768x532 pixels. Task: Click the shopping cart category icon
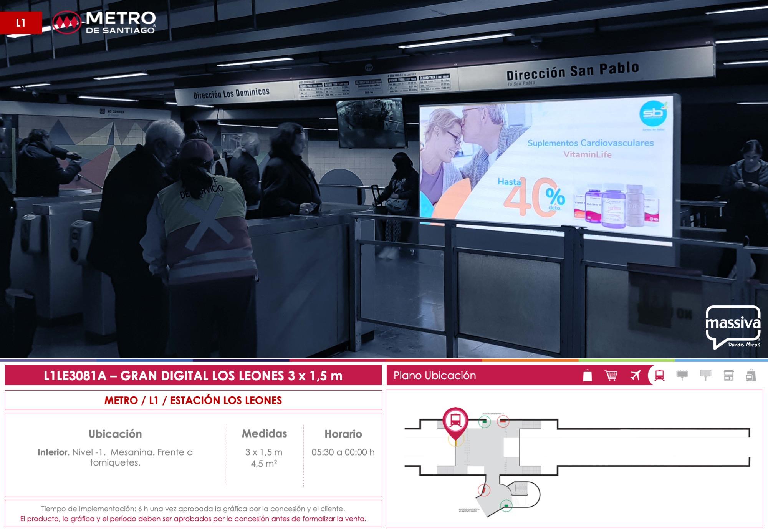tap(611, 375)
